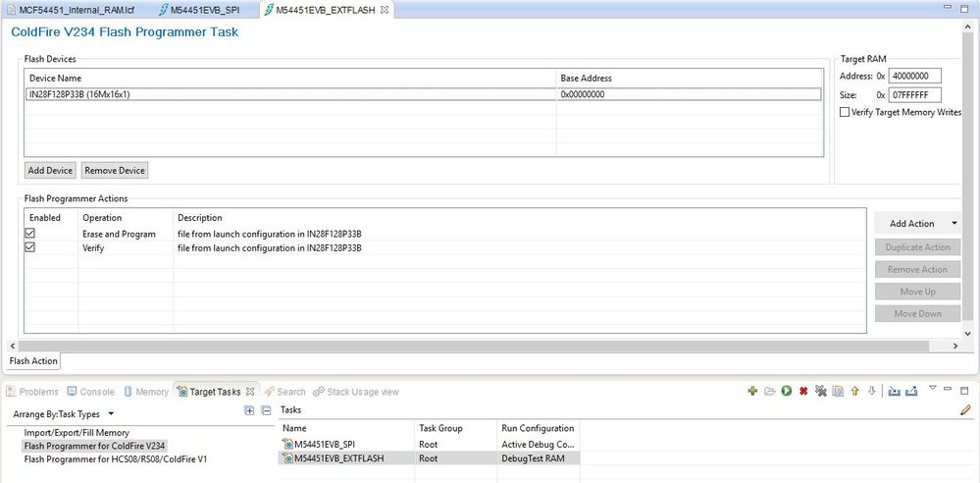This screenshot has height=483, width=980.
Task: Open the Console view tab
Action: [x=91, y=392]
